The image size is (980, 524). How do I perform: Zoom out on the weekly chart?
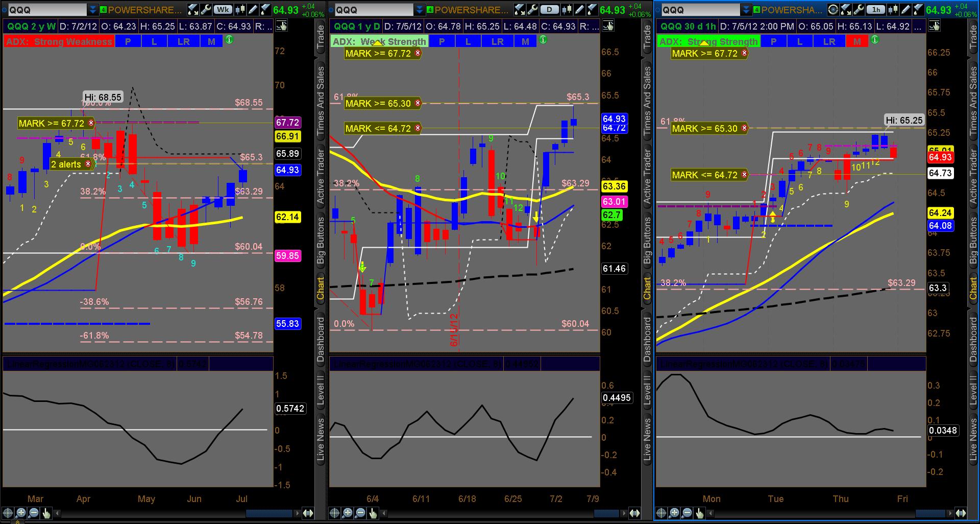point(34,513)
